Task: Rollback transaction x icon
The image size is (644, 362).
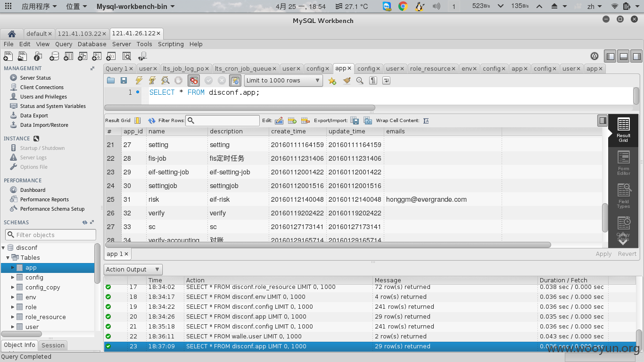Action: tap(222, 81)
